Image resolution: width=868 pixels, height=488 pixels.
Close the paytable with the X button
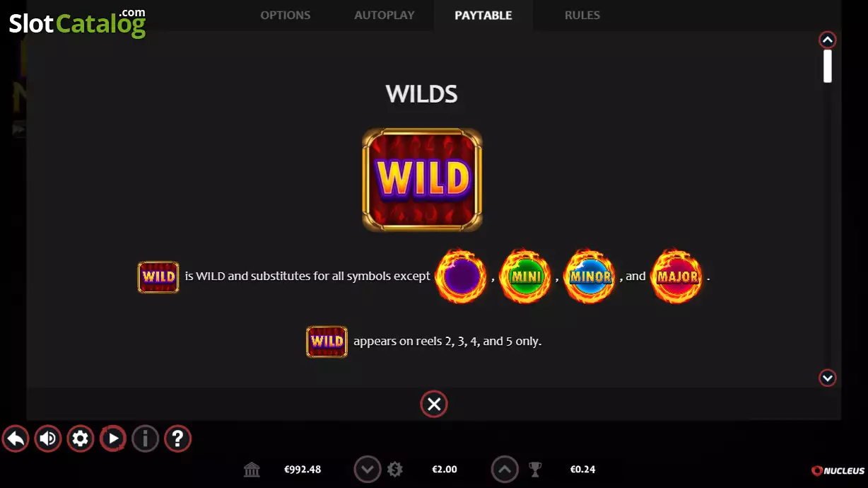pyautogui.click(x=434, y=404)
